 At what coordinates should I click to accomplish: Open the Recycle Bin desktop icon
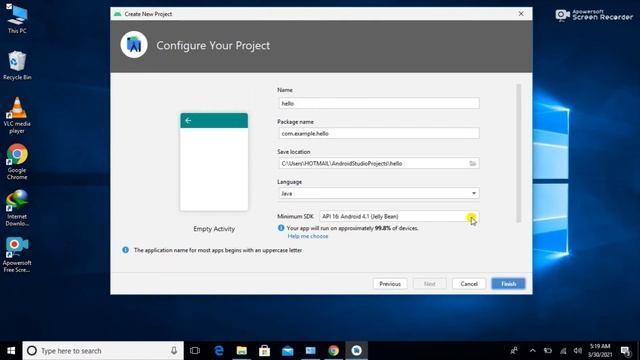[17, 65]
